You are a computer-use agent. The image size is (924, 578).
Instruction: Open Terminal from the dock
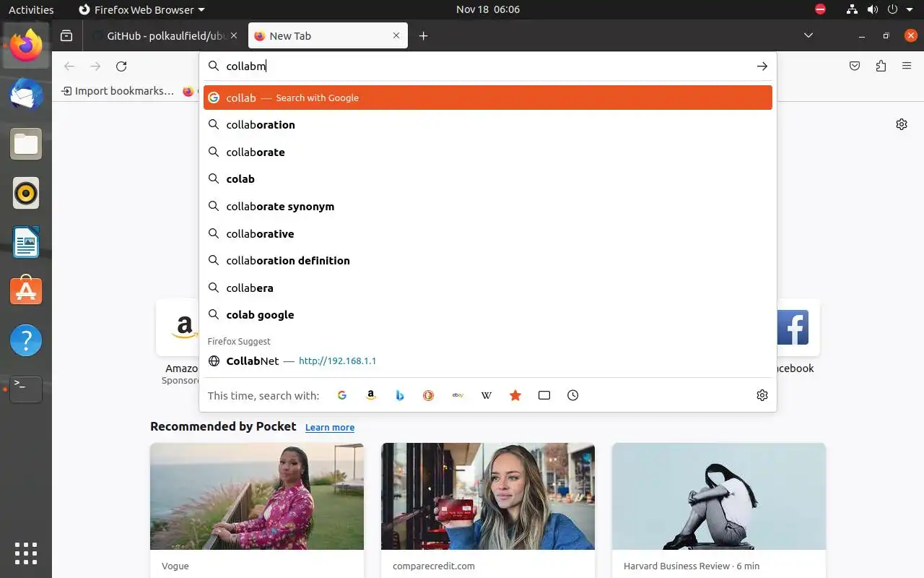(26, 389)
